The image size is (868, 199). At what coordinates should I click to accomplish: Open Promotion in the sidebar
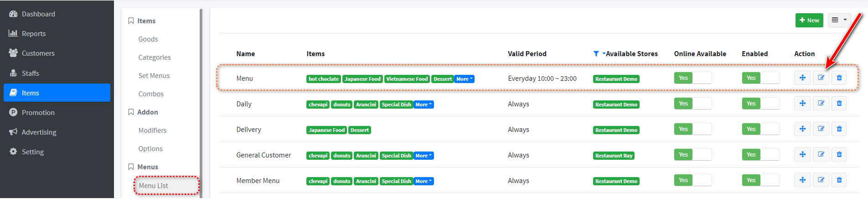38,112
